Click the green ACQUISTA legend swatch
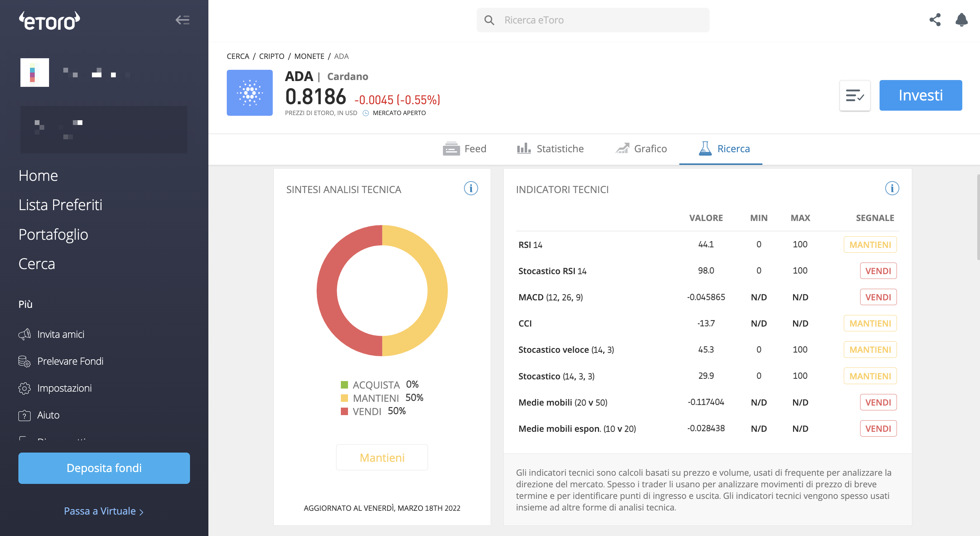The image size is (980, 536). tap(345, 385)
